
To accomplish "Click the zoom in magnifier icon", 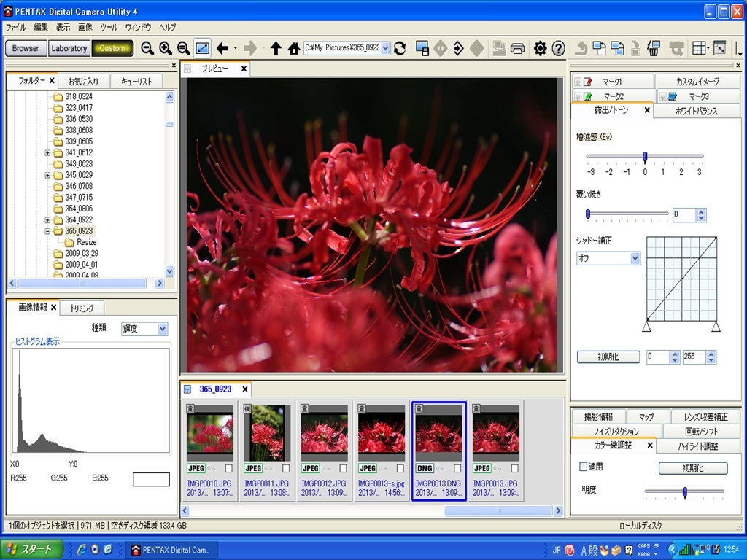I will point(166,48).
